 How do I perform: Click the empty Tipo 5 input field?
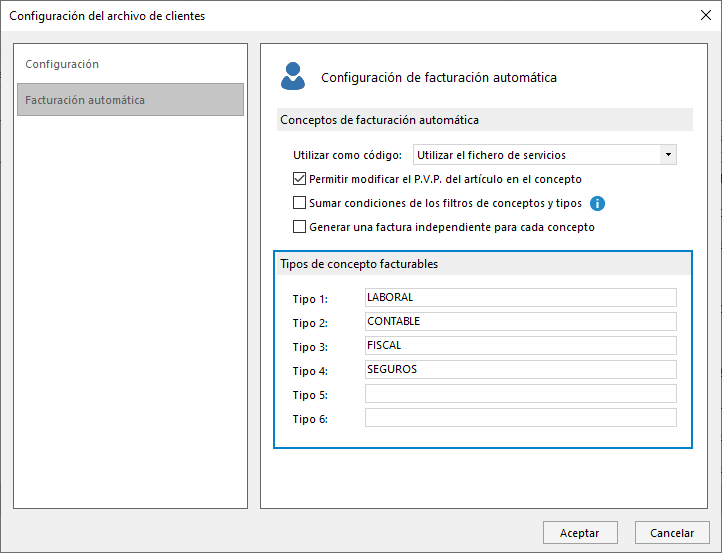[521, 394]
